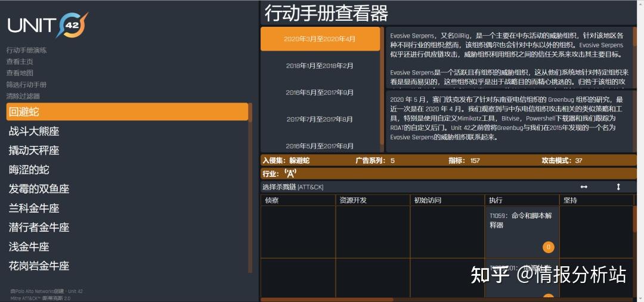Click the 指标: 157 value

point(464,160)
